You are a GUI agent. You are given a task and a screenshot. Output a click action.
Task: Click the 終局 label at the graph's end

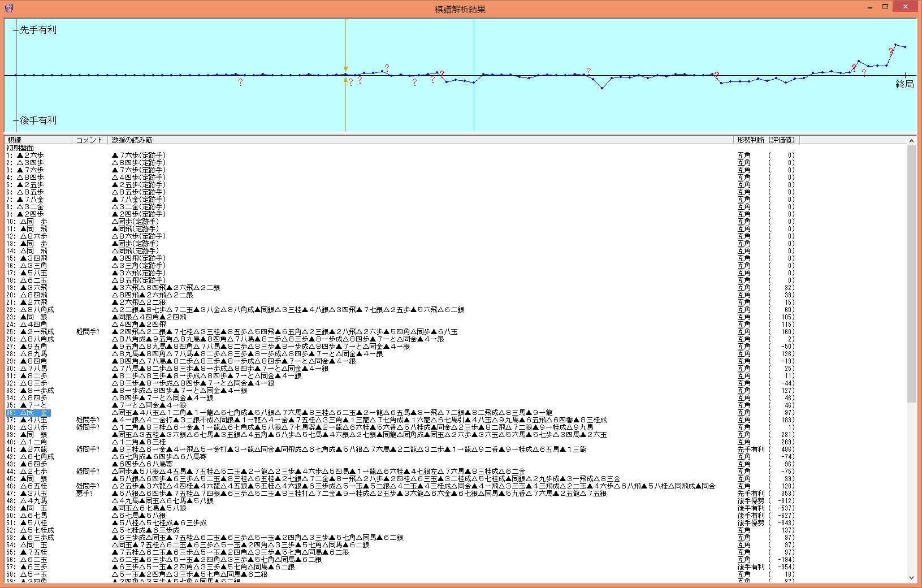pos(904,85)
